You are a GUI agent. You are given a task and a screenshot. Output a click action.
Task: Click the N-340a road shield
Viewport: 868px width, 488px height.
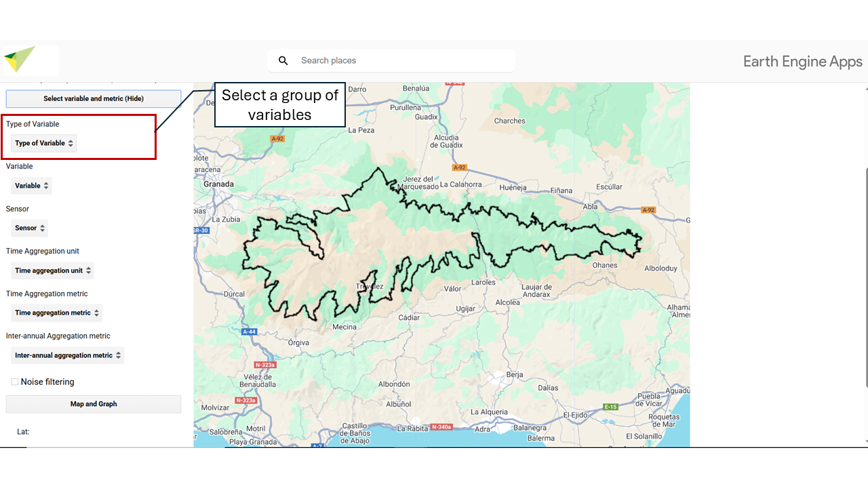441,427
